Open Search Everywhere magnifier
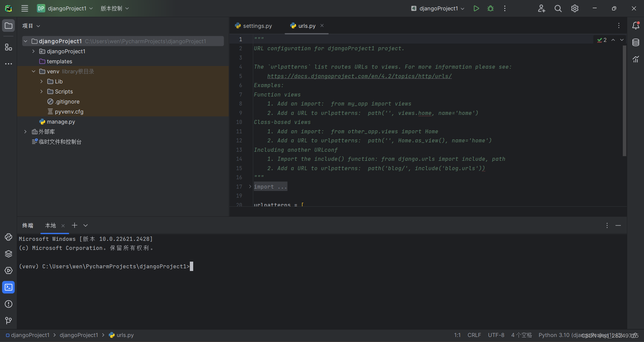 (x=558, y=8)
